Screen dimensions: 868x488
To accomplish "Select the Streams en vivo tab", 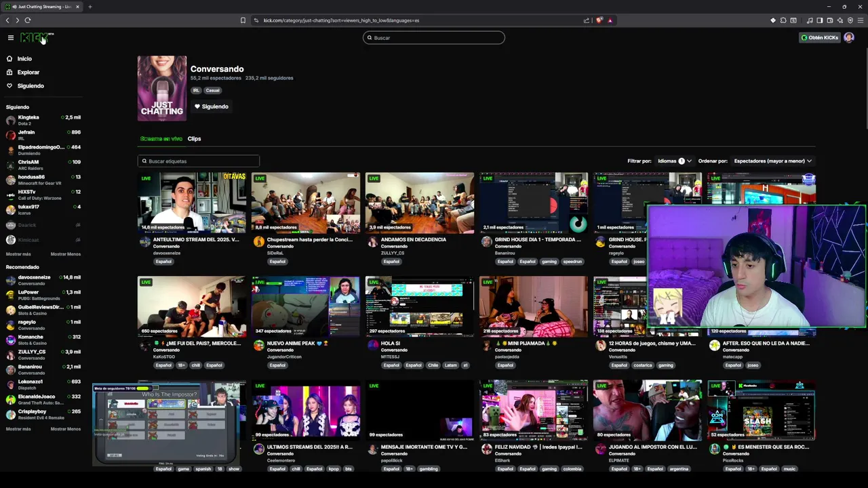I will pyautogui.click(x=161, y=139).
